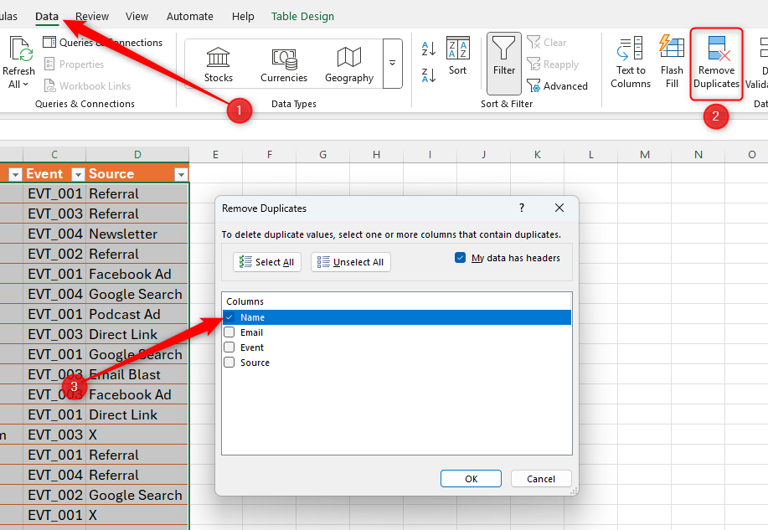Run Flash Fill
Image resolution: width=768 pixels, height=530 pixels.
click(x=672, y=62)
